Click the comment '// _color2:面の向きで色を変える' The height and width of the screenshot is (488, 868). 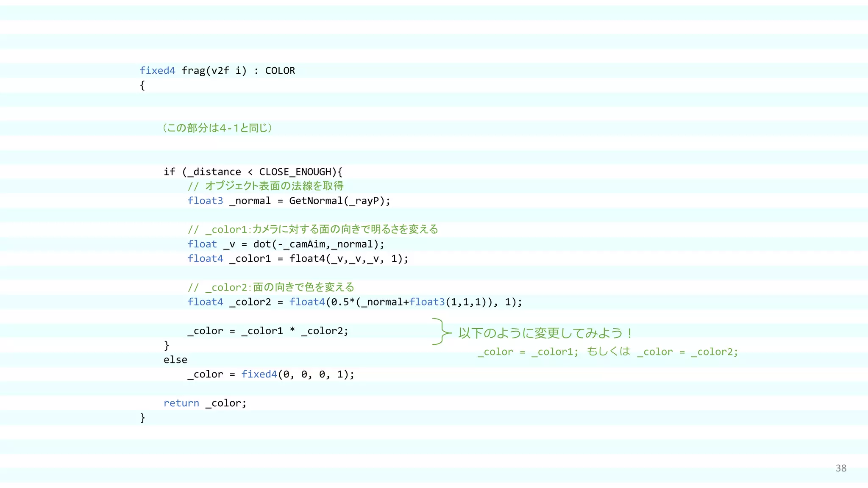pos(271,287)
